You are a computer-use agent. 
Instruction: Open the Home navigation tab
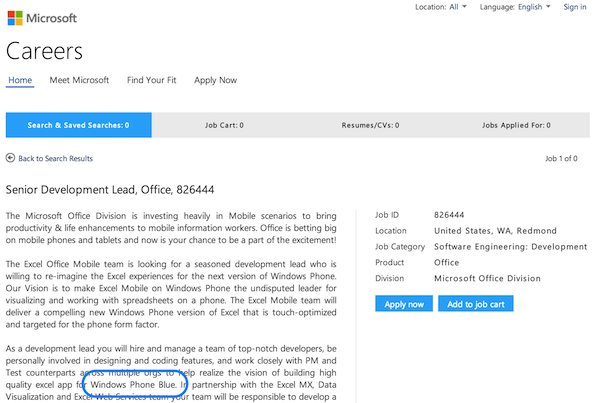(20, 80)
